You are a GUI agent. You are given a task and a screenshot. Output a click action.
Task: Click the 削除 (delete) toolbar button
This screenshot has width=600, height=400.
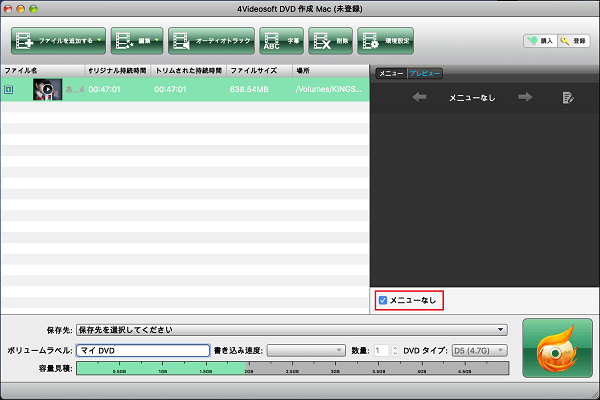(x=330, y=41)
